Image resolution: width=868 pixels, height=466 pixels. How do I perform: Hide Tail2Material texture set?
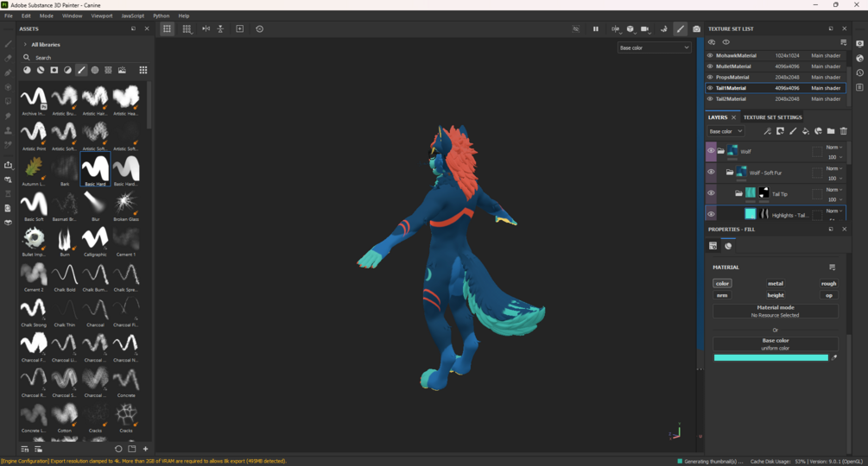pos(710,99)
